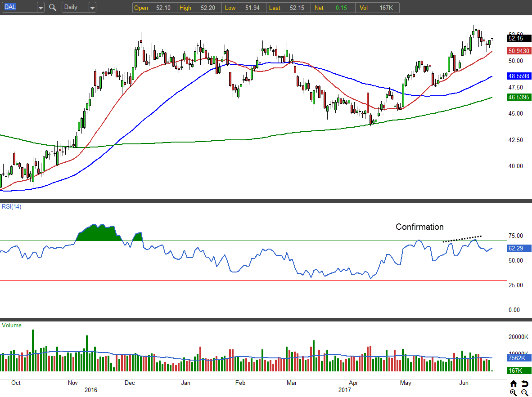Click the 2016 year axis label
Screen dimensions: 532x397
click(x=91, y=390)
